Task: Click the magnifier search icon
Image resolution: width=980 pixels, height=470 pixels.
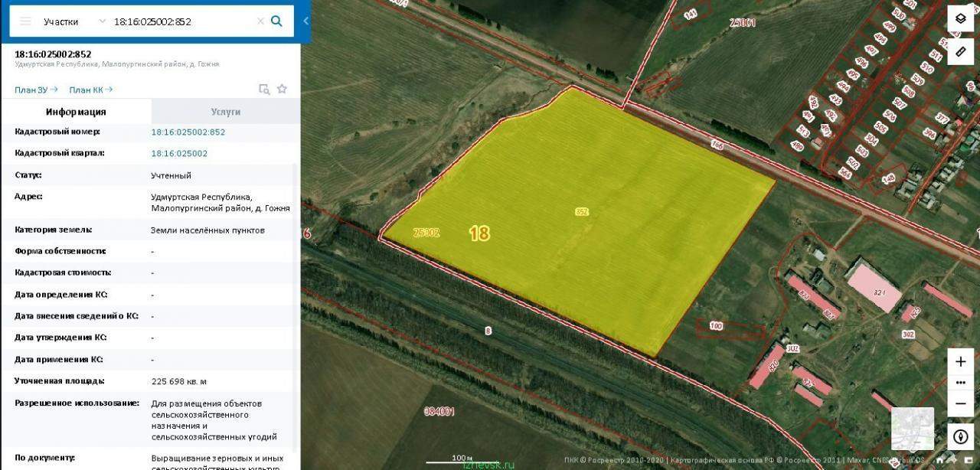Action: tap(277, 21)
